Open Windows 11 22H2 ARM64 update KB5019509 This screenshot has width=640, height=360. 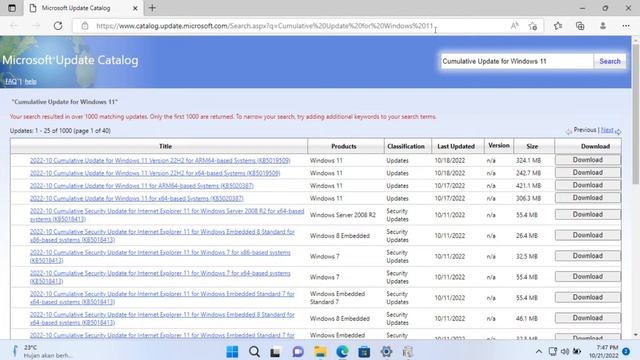click(x=160, y=160)
